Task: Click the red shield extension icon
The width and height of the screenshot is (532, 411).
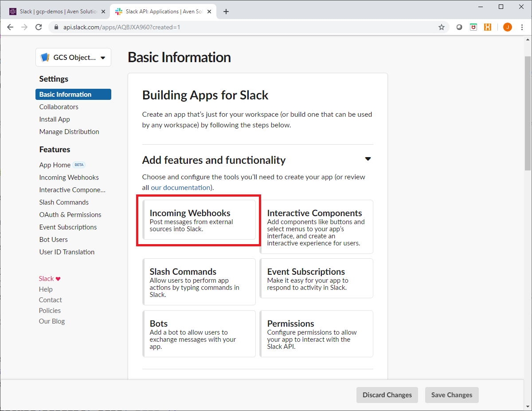Action: point(473,27)
